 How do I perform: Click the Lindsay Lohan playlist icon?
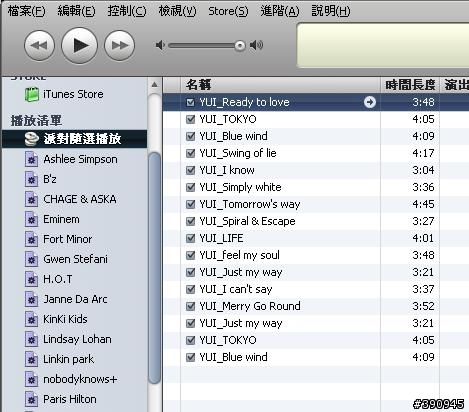pyautogui.click(x=31, y=339)
